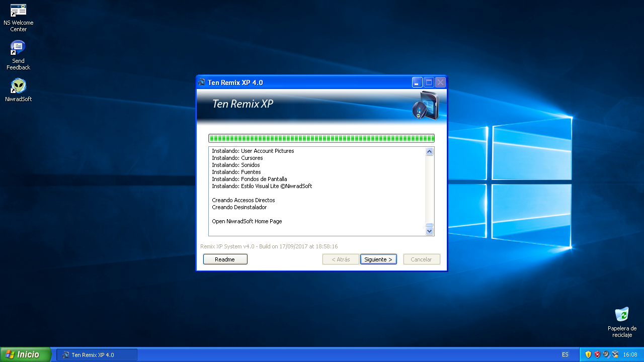
Task: Click the yellow Security Center shield tray icon
Action: click(x=588, y=354)
